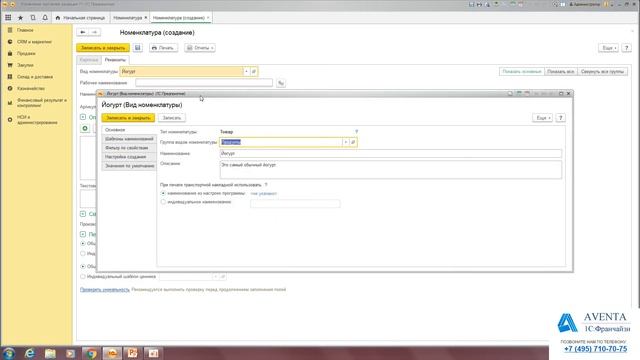Click Показать основные button
Image resolution: width=640 pixels, height=360 pixels.
click(522, 71)
